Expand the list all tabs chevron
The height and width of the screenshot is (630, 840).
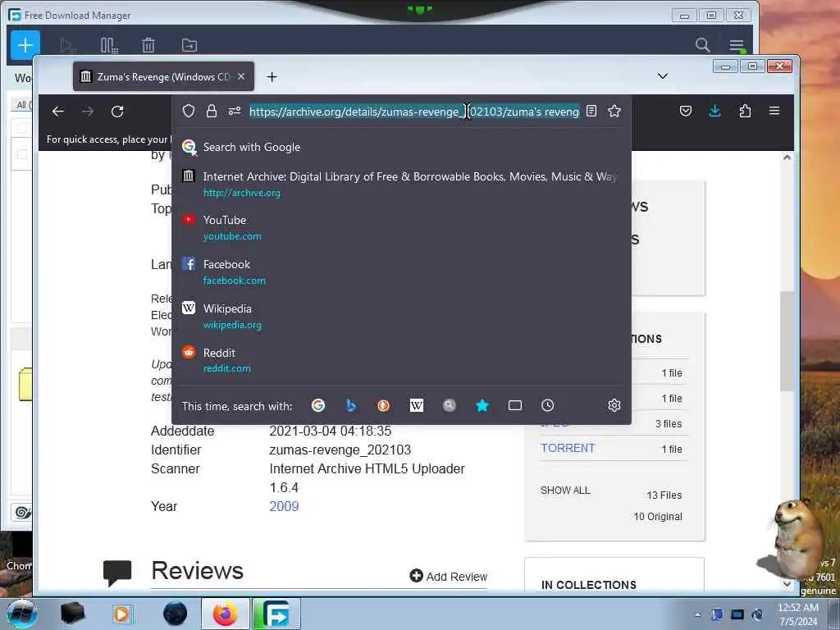(x=663, y=76)
